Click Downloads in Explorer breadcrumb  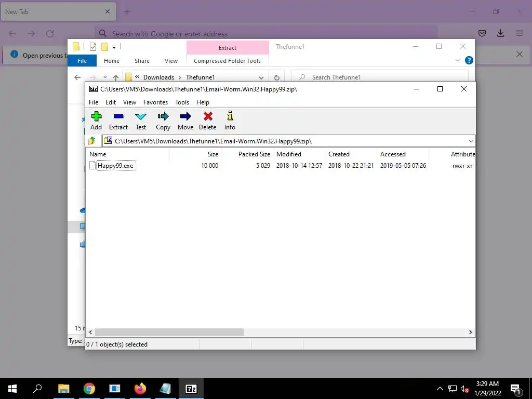point(158,77)
